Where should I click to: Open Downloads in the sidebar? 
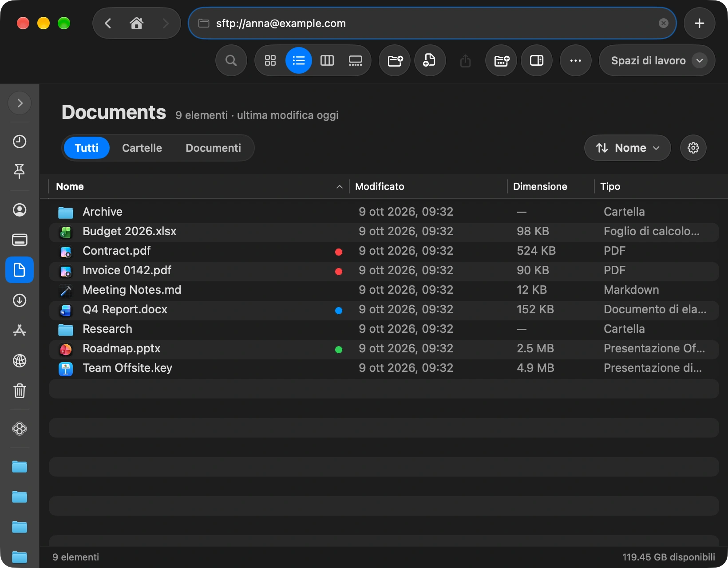click(20, 300)
